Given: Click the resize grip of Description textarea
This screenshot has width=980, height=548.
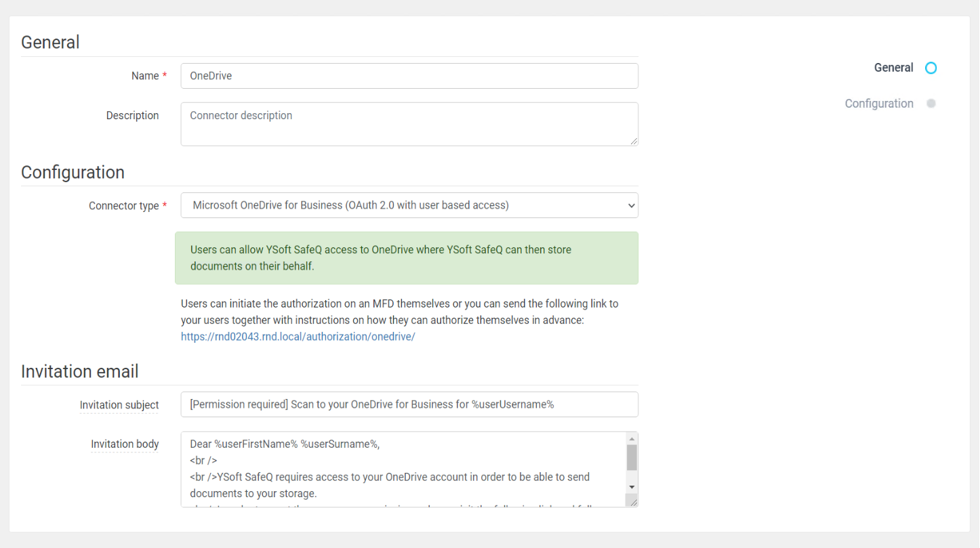Looking at the screenshot, I should [634, 141].
